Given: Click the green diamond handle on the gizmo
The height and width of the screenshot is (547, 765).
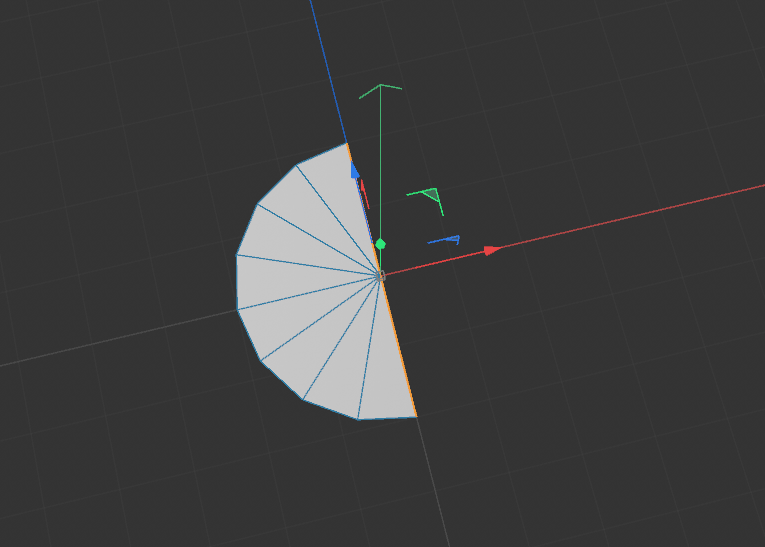Looking at the screenshot, I should (x=381, y=244).
